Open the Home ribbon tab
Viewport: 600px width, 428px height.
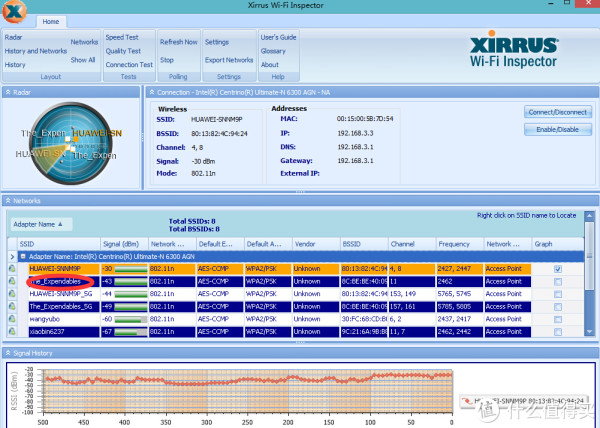point(51,21)
